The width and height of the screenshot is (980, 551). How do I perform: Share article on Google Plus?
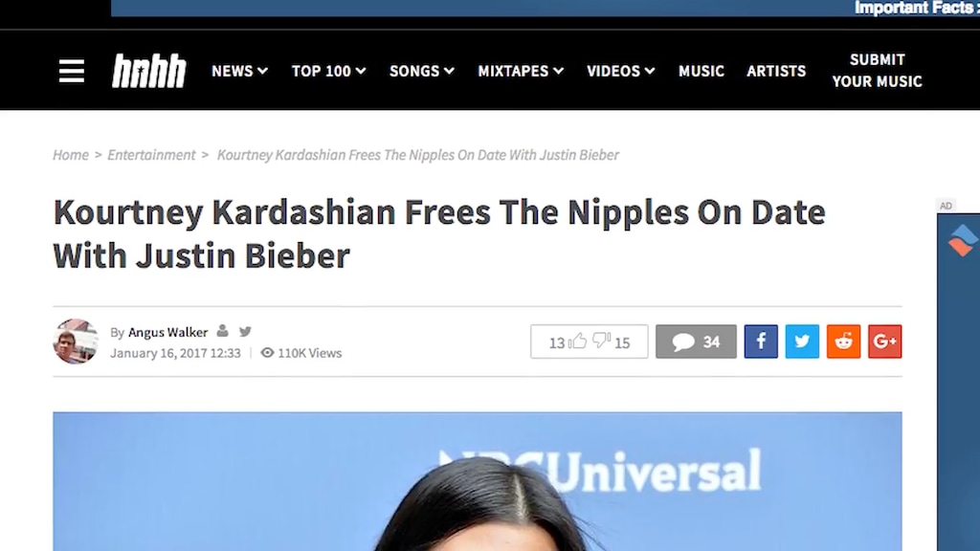click(884, 342)
